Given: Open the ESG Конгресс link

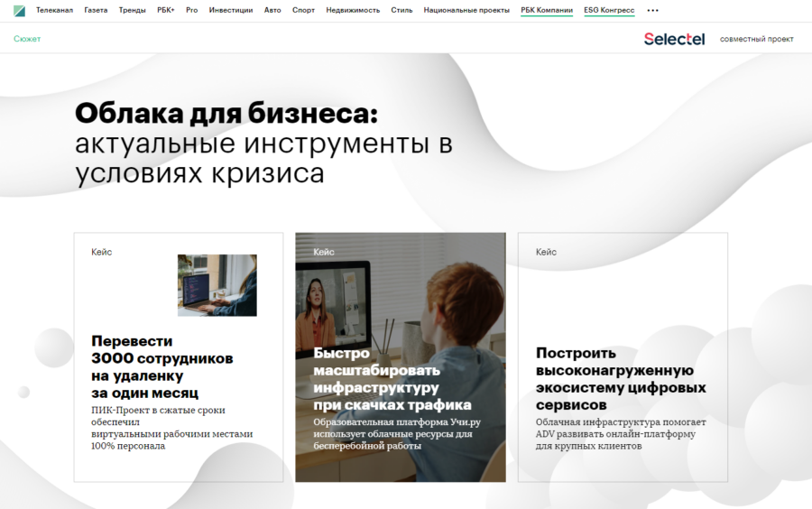Looking at the screenshot, I should coord(609,10).
